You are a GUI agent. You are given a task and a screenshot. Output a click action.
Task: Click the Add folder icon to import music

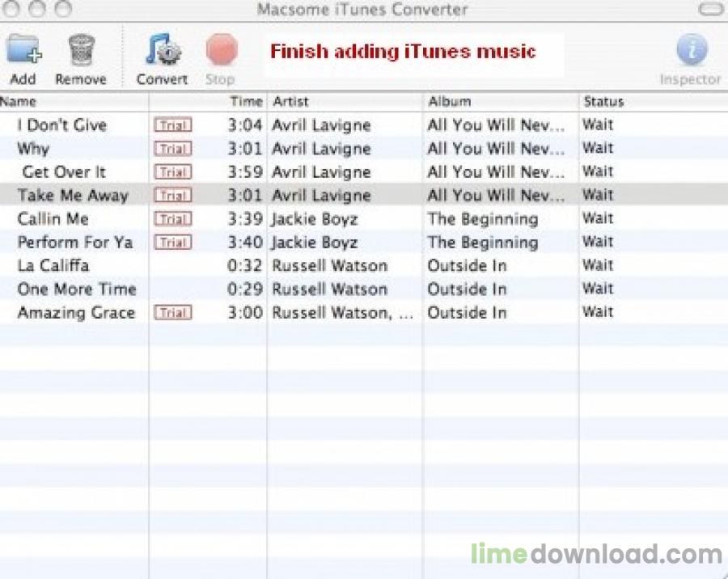[23, 50]
